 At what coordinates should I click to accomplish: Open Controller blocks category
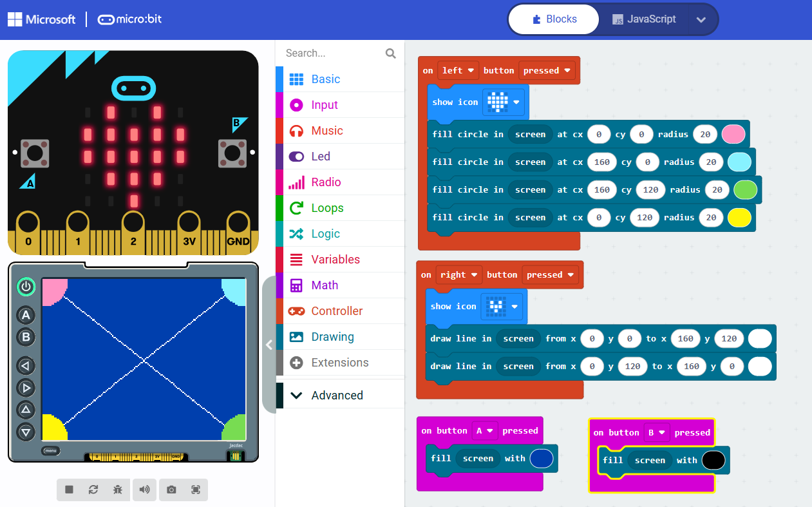(x=340, y=311)
